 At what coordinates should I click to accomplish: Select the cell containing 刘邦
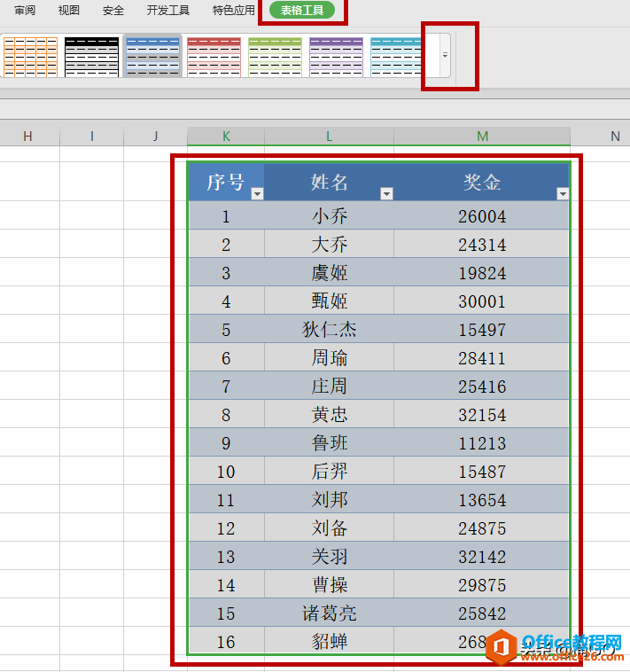pos(329,499)
